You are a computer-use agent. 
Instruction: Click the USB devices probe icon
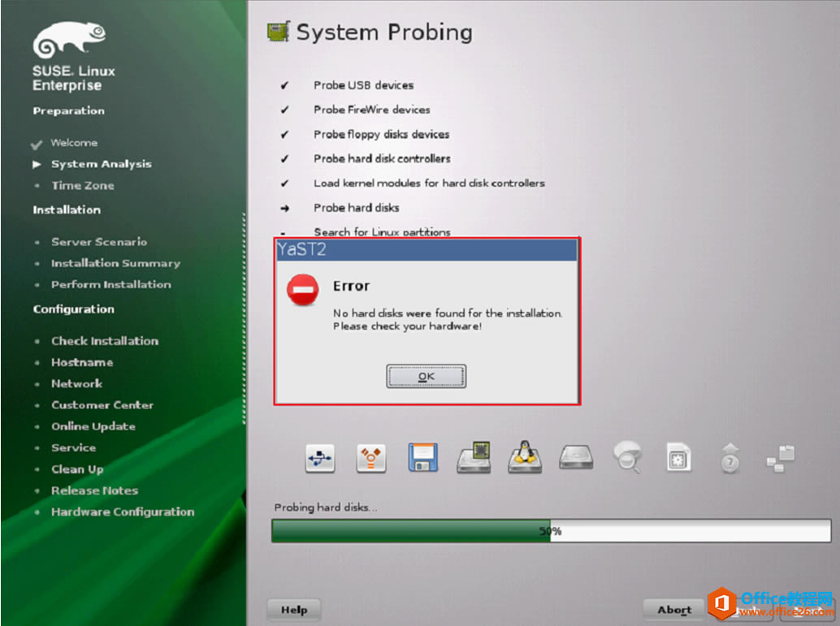[x=320, y=458]
